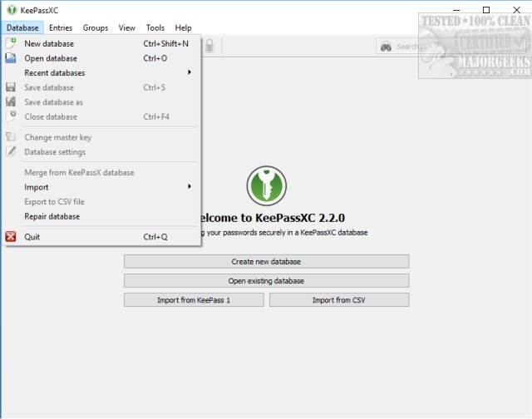This screenshot has height=419, width=532.
Task: Click the Save database floppy icon
Action: click(x=11, y=86)
